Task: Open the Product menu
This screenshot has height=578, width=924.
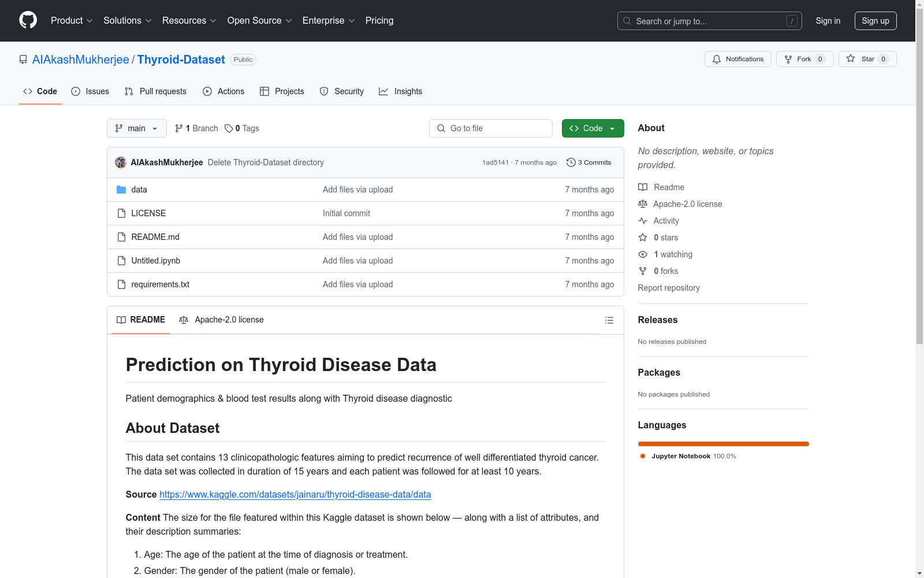Action: [x=72, y=21]
